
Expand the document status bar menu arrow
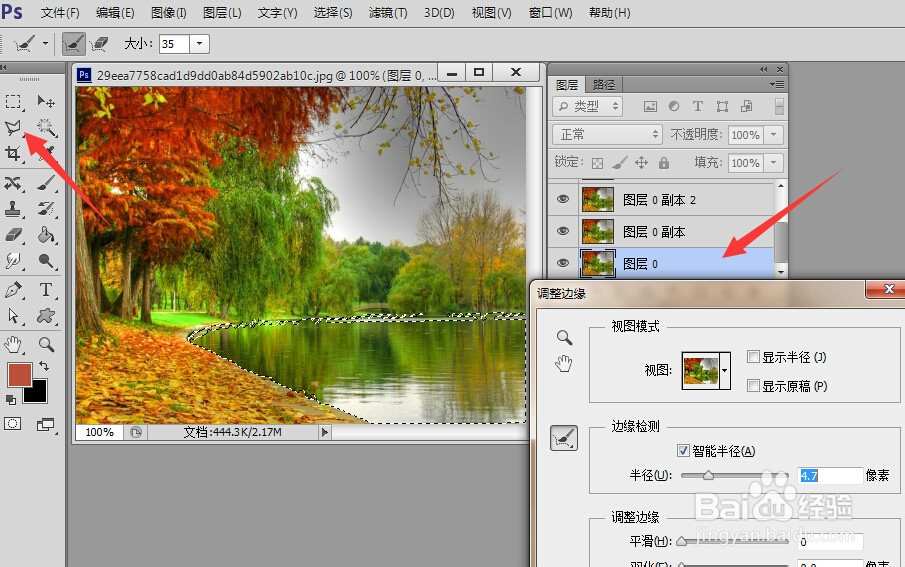click(324, 432)
